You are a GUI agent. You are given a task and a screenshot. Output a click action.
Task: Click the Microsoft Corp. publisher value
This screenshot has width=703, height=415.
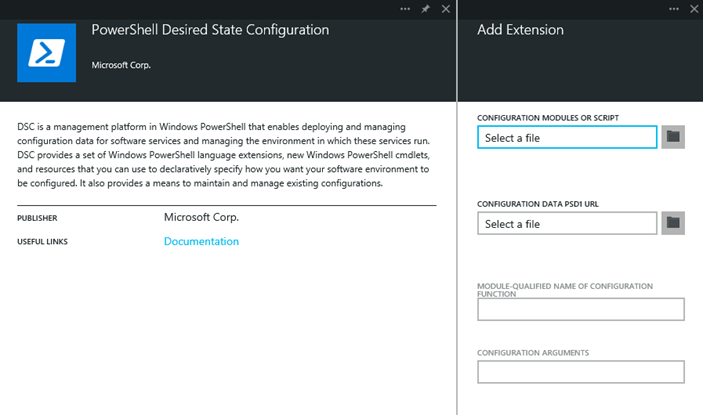tap(201, 217)
